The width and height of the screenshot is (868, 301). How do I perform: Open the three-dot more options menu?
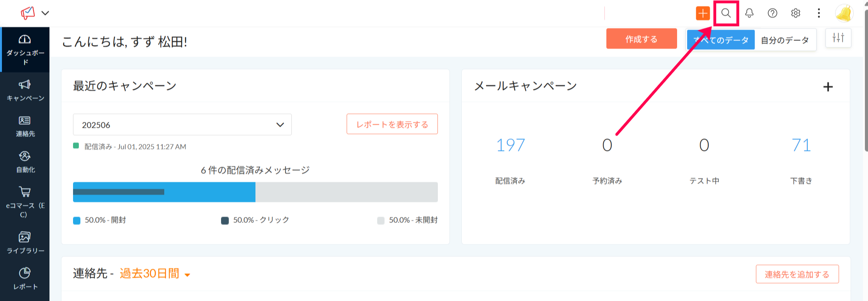pyautogui.click(x=819, y=13)
